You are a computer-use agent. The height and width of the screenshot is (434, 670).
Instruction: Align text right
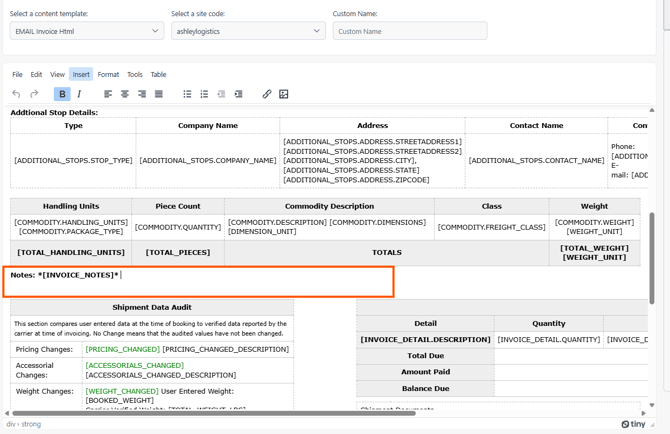(142, 94)
